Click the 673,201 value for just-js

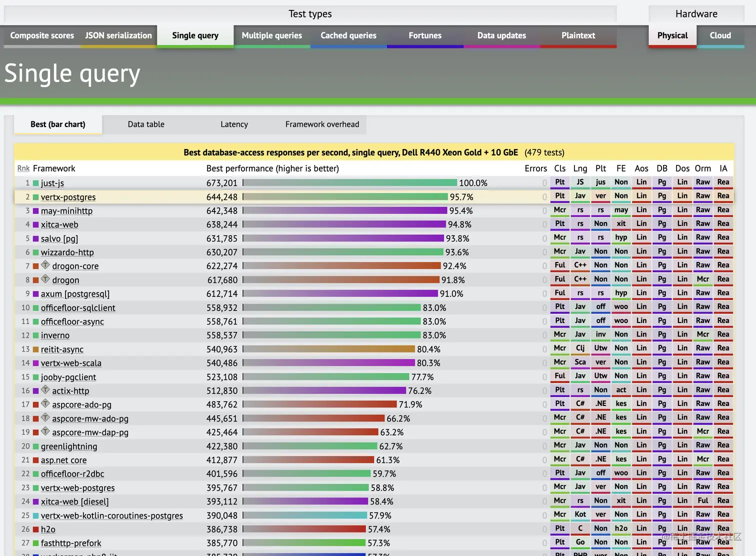pos(222,183)
